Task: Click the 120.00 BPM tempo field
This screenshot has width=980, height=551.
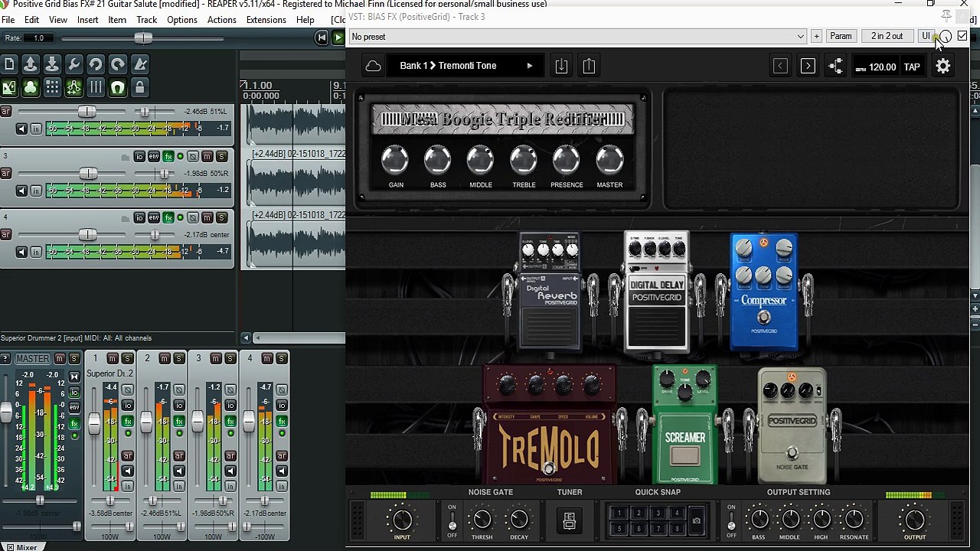Action: pos(882,67)
